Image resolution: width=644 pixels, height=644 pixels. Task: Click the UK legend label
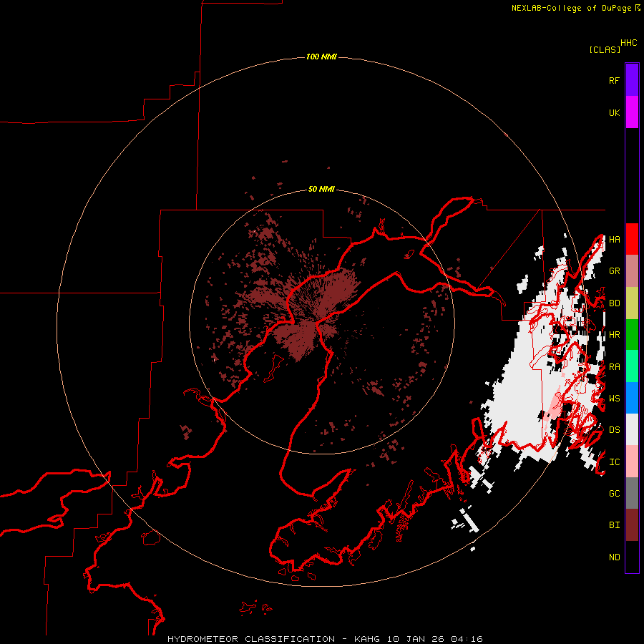point(614,112)
